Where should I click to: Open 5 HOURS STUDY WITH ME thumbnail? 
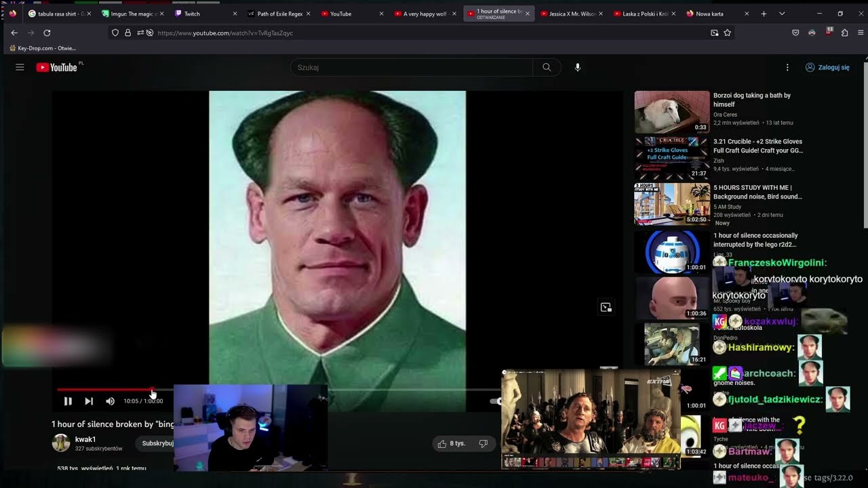(672, 204)
